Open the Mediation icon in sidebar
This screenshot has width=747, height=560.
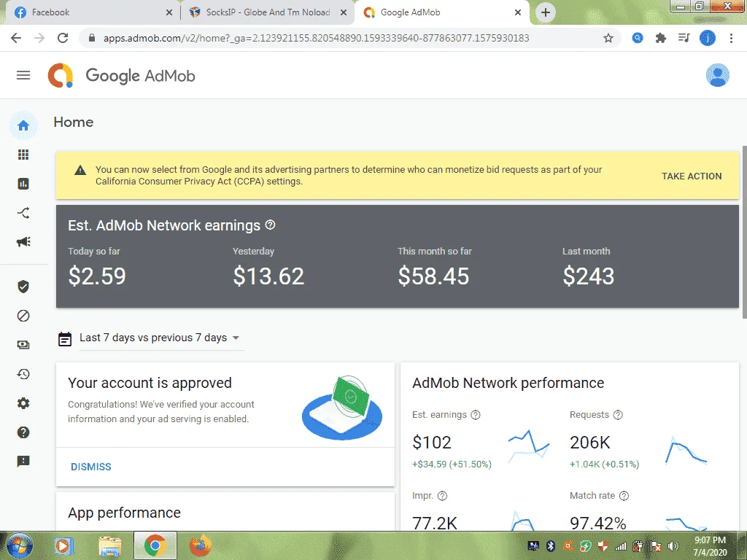[23, 213]
